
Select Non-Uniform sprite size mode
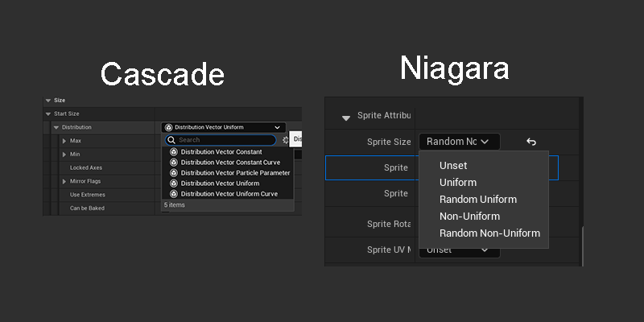pyautogui.click(x=469, y=216)
